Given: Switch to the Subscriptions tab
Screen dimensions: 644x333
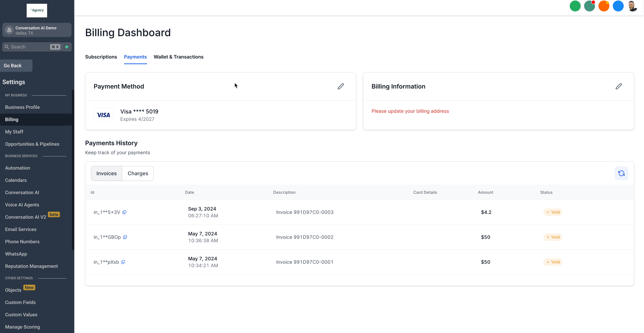Looking at the screenshot, I should (101, 57).
